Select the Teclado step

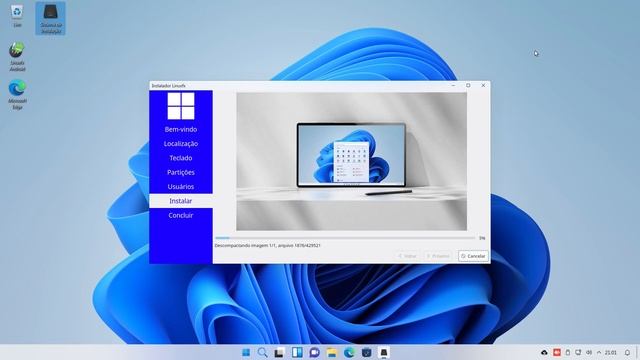point(181,158)
